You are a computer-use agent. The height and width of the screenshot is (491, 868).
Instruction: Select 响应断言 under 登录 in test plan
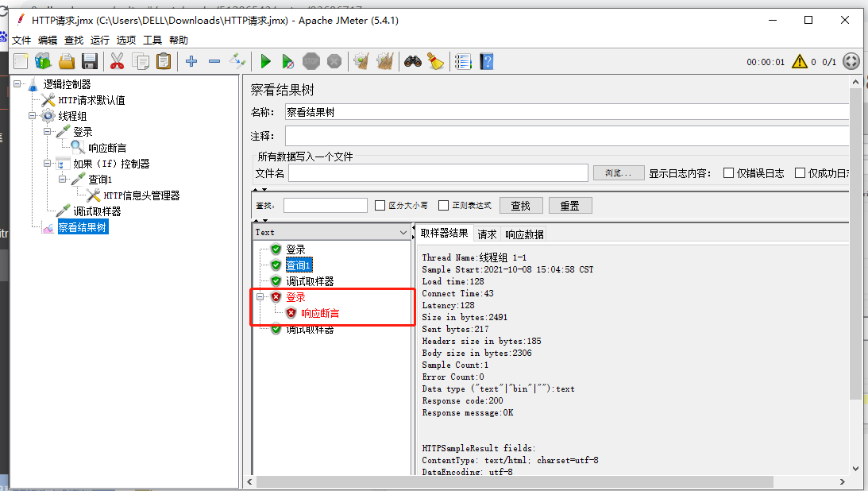(107, 148)
